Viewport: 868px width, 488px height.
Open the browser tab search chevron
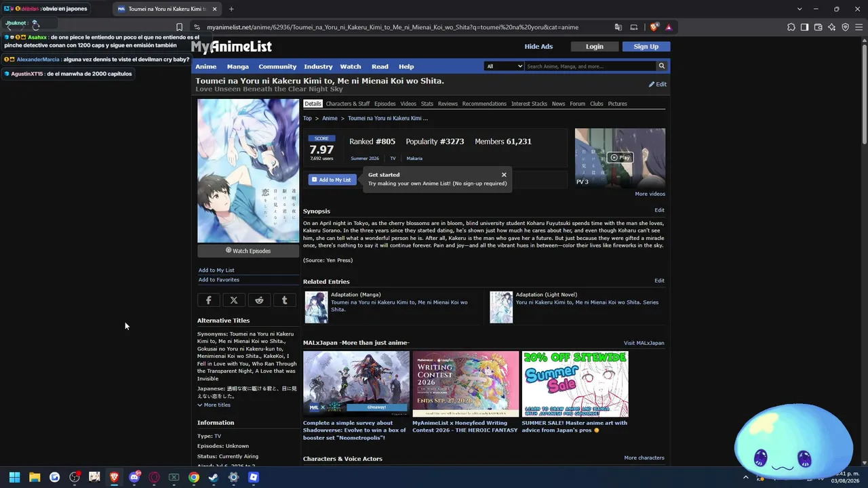(x=800, y=9)
